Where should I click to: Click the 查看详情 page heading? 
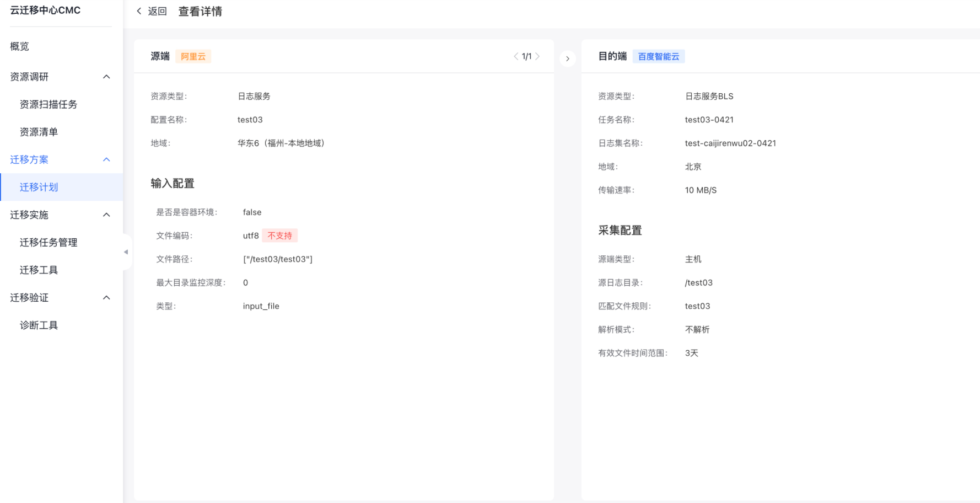(200, 11)
